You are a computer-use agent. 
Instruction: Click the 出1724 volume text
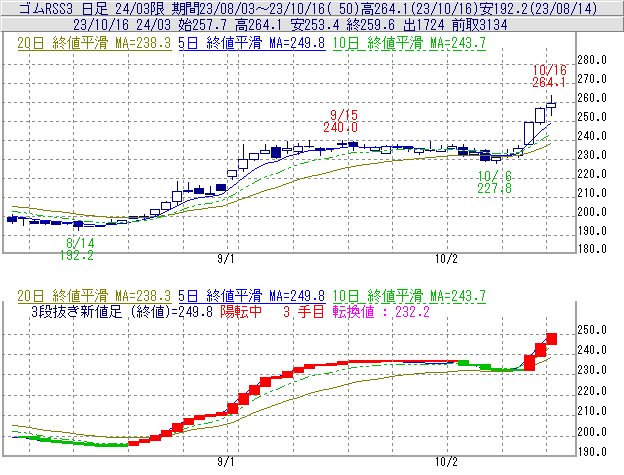pos(424,25)
